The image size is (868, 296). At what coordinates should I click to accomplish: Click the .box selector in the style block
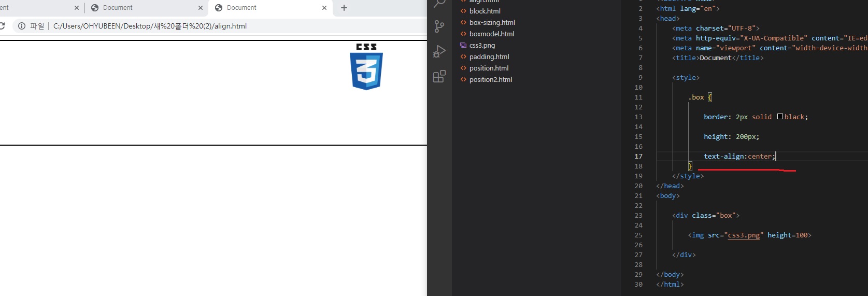click(696, 97)
